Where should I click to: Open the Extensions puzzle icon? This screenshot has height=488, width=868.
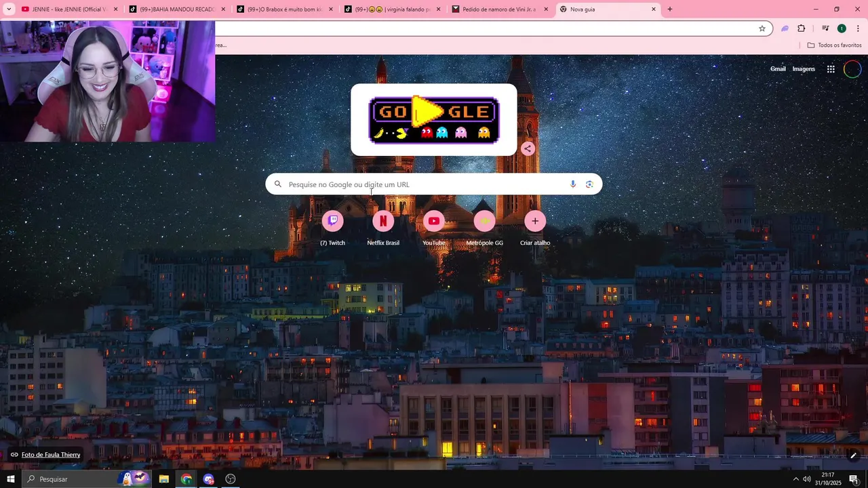coord(802,28)
